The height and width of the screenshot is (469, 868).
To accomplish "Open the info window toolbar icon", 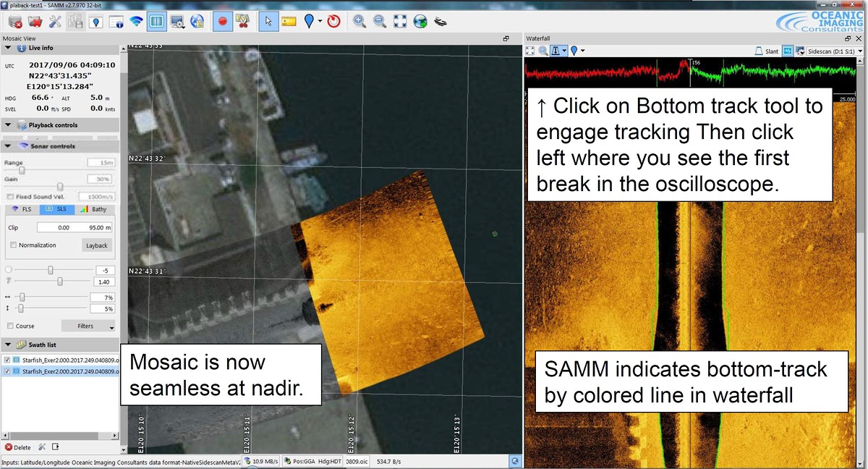I will (116, 21).
